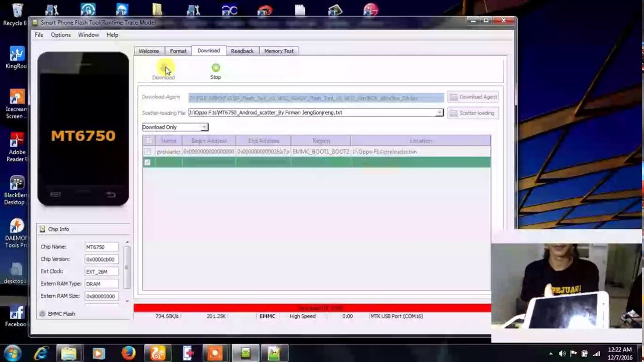Image resolution: width=644 pixels, height=362 pixels.
Task: Open Action Center flag tray icon
Action: click(x=573, y=353)
